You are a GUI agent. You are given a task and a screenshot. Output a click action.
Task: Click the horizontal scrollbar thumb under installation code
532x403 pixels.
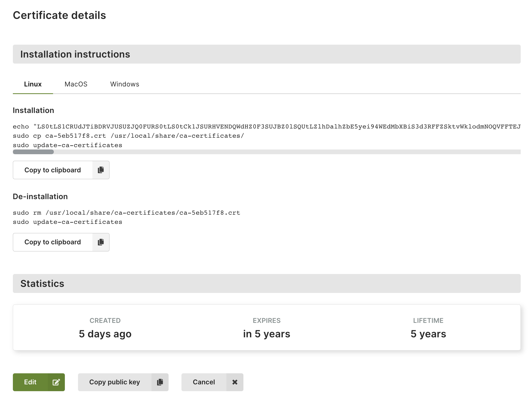pyautogui.click(x=33, y=152)
